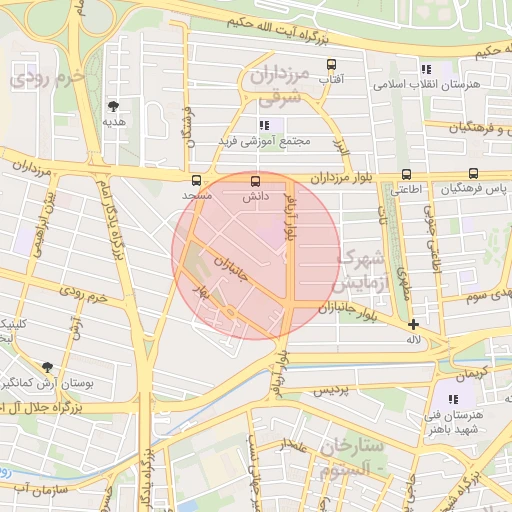Select the خرم رودی district label at top left
Screen dimensions: 512x512
pyautogui.click(x=47, y=79)
